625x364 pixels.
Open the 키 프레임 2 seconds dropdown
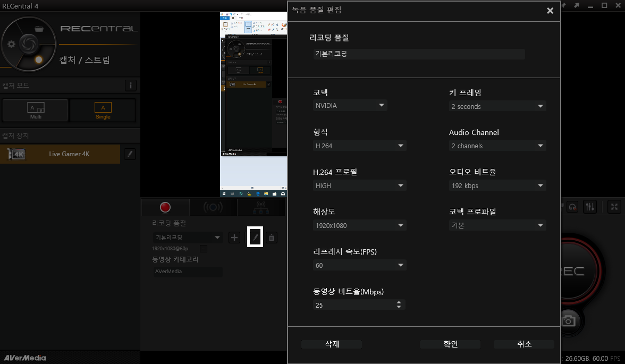coord(497,106)
